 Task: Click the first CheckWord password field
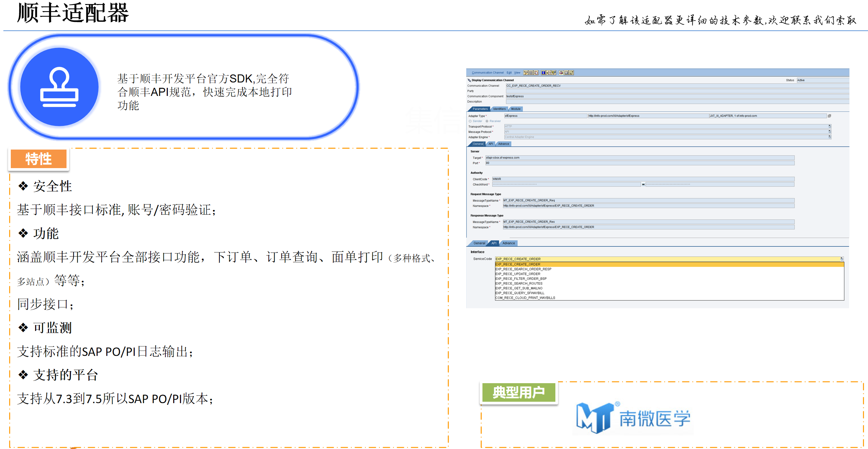566,184
